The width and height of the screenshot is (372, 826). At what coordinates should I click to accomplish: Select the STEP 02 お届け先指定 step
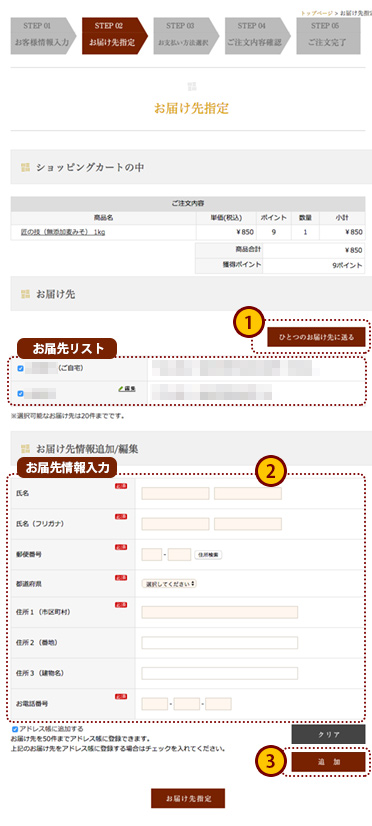[x=115, y=36]
